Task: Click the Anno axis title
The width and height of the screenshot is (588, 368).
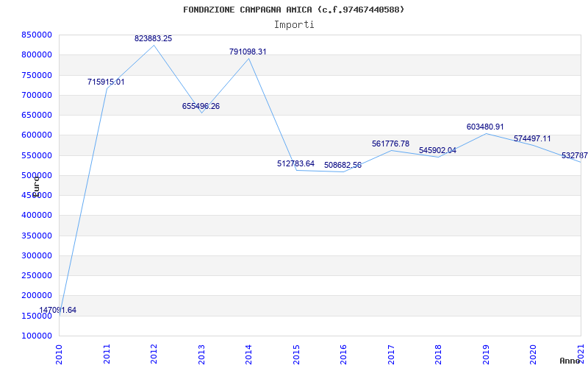Action: [570, 361]
